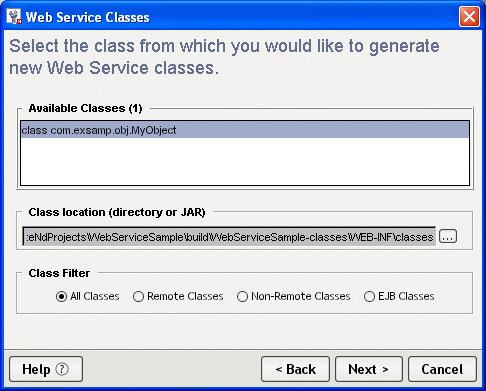Go to previous step with Back
The image size is (486, 391).
(x=295, y=369)
